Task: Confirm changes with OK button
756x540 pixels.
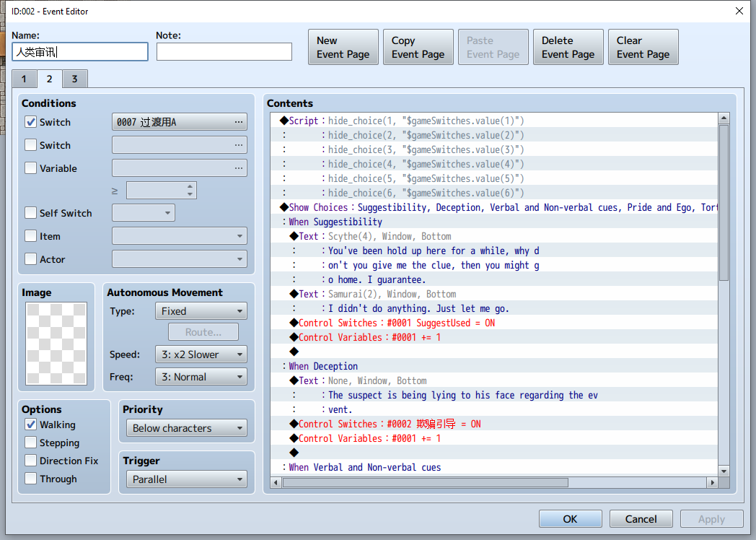Action: (571, 519)
